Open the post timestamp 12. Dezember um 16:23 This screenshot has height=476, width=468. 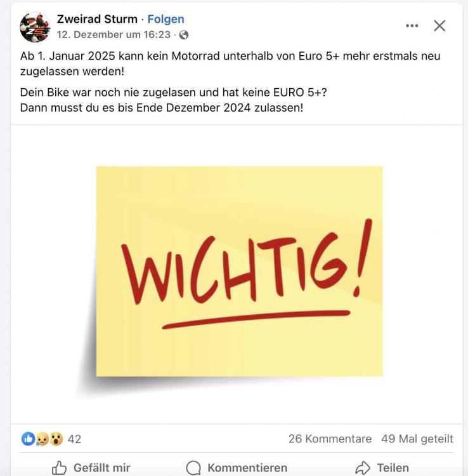[114, 35]
